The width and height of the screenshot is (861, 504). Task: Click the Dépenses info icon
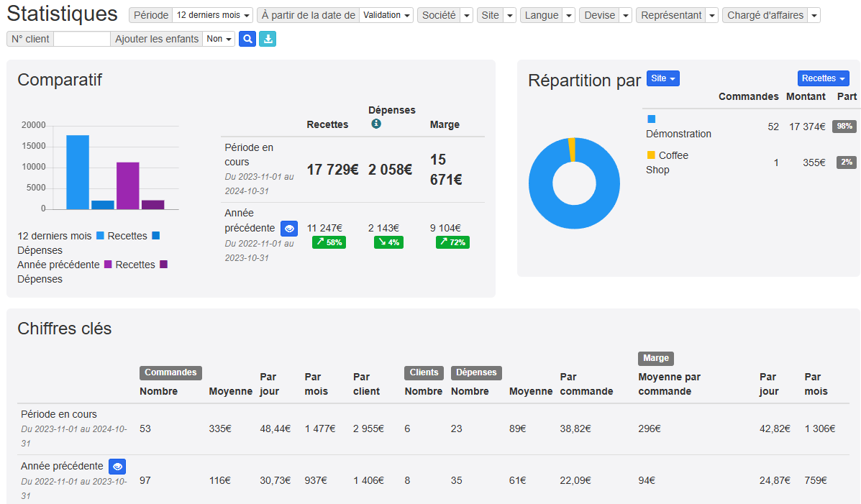376,124
